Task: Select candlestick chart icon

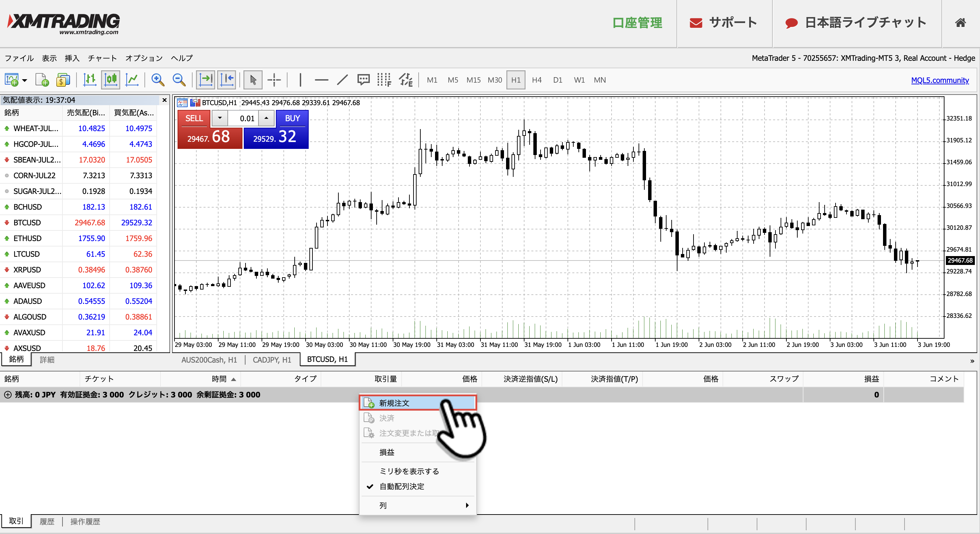Action: click(111, 80)
